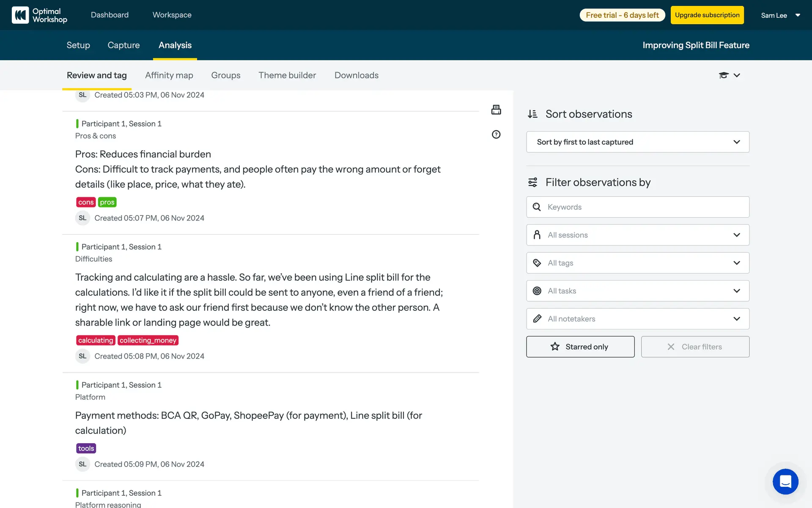This screenshot has width=812, height=508.
Task: Toggle the Starred only filter
Action: click(580, 347)
